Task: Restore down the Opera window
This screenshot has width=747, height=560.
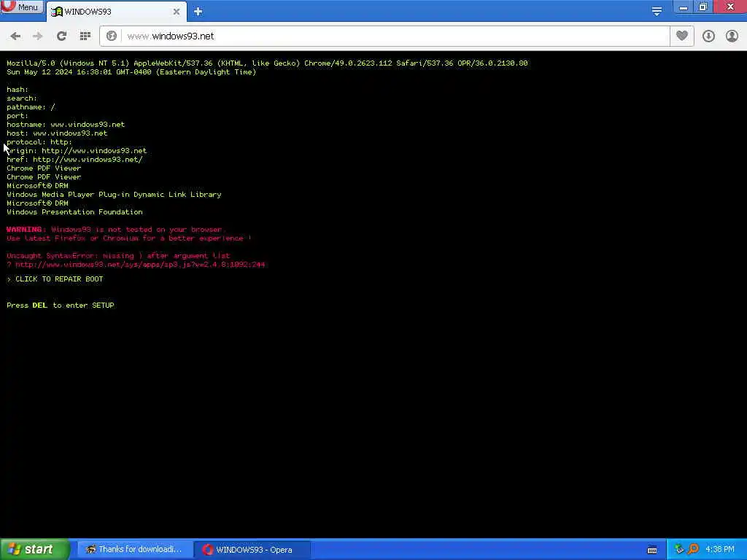Action: 703,7
